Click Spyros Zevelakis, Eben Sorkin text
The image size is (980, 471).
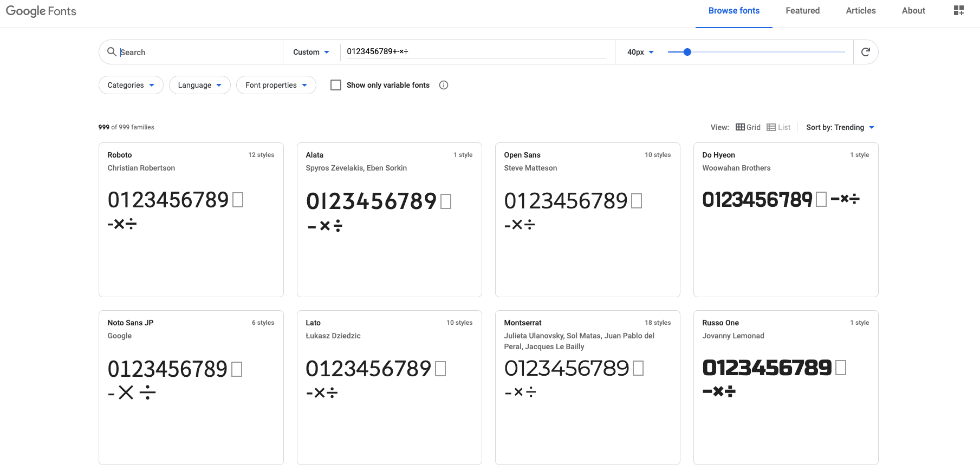[x=356, y=168]
